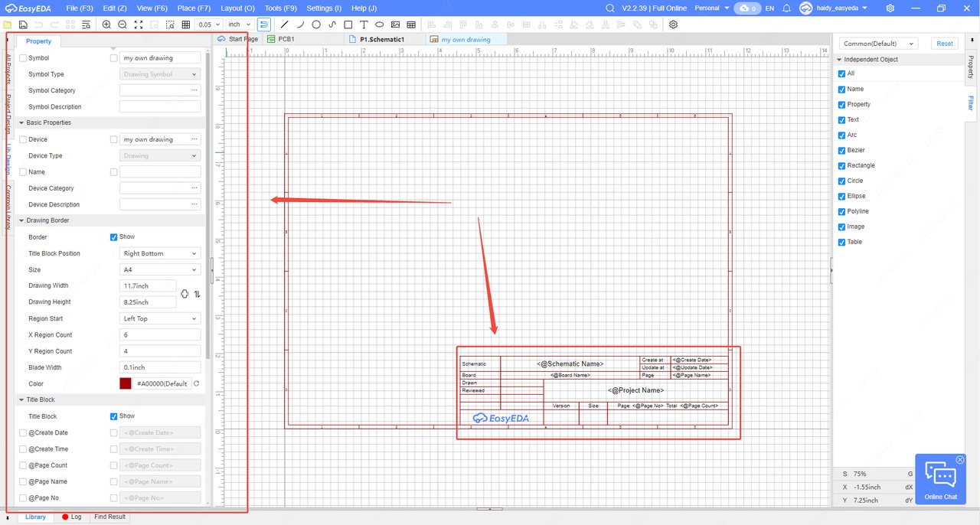
Task: Disable the Title Block Show checkbox
Action: click(114, 416)
